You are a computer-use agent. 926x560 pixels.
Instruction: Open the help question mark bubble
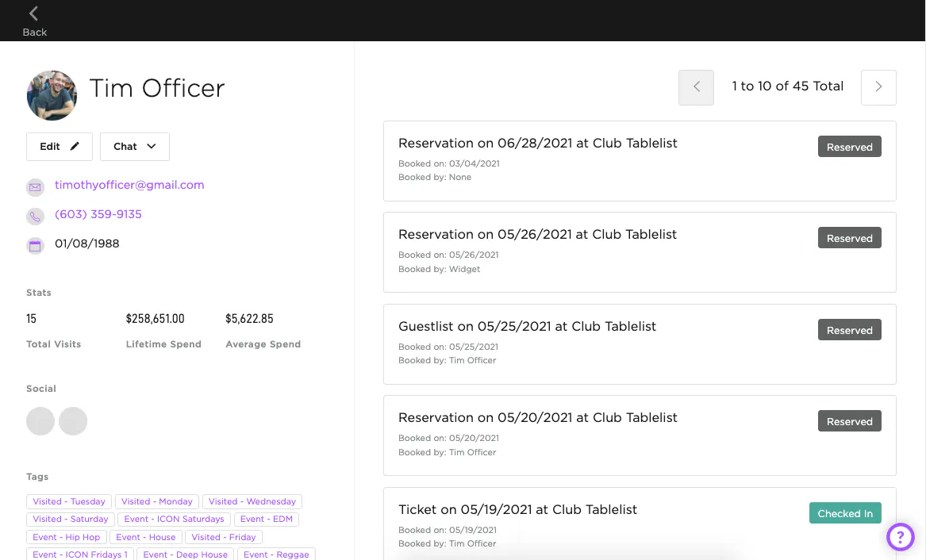click(x=900, y=537)
